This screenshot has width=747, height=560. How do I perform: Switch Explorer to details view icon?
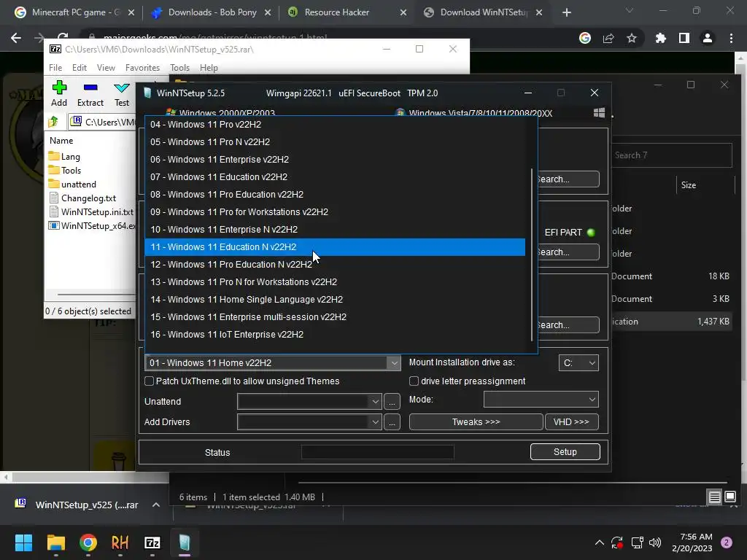coord(715,497)
